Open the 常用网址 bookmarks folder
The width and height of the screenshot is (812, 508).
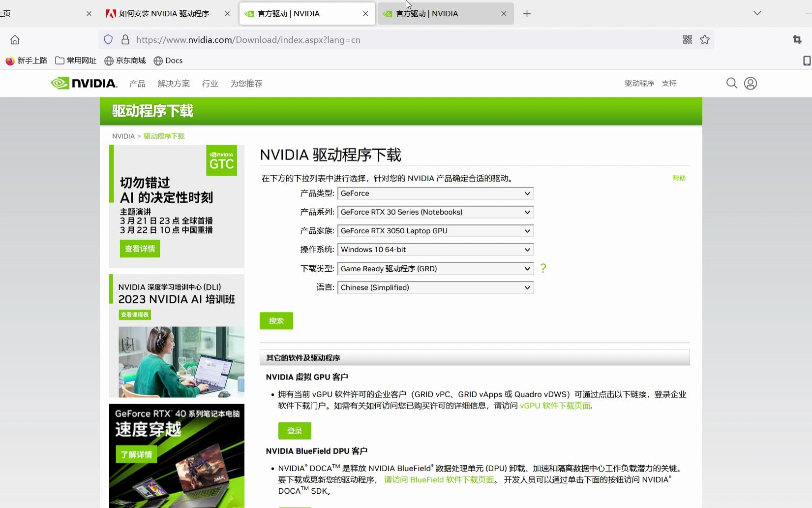(x=76, y=61)
